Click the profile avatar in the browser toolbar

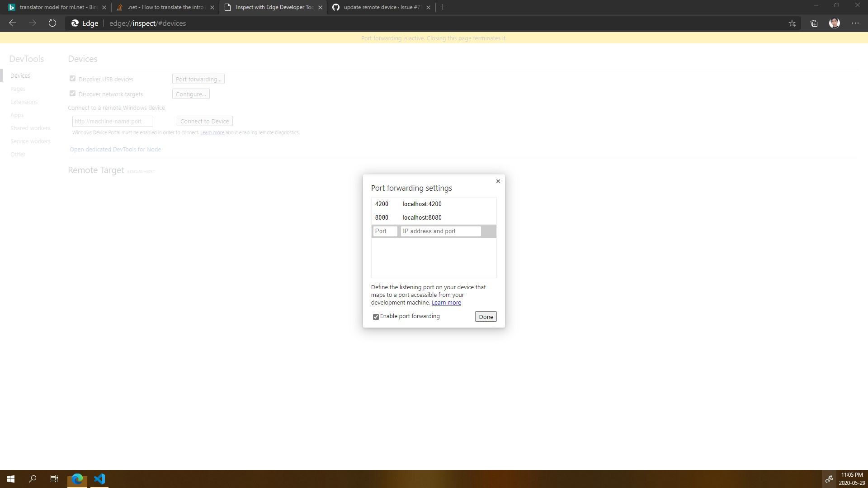coord(835,23)
